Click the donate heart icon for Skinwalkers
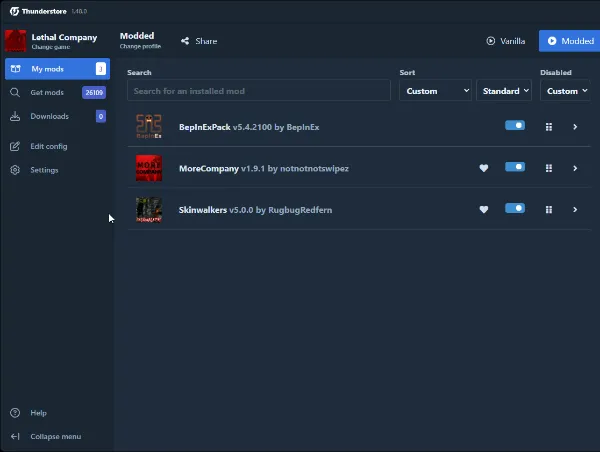This screenshot has height=452, width=600. coord(484,209)
